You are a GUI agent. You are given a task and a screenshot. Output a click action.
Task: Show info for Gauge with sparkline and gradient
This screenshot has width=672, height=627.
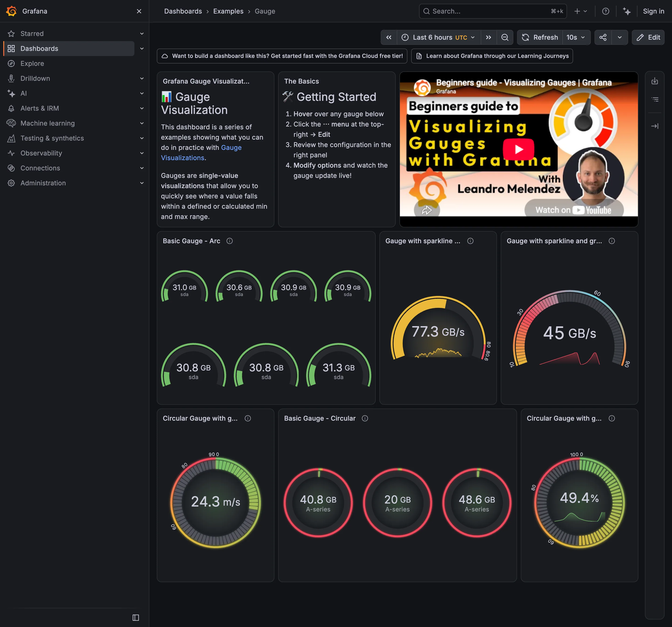[612, 241]
